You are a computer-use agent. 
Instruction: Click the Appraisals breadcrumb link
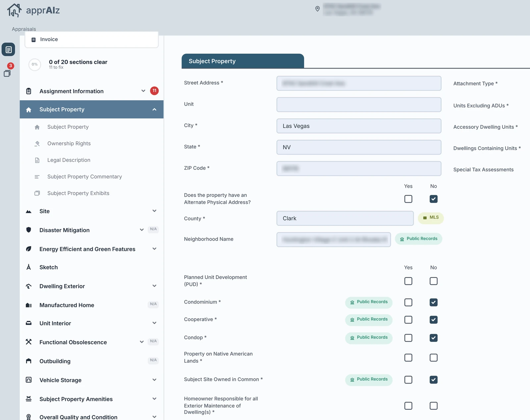coord(24,29)
